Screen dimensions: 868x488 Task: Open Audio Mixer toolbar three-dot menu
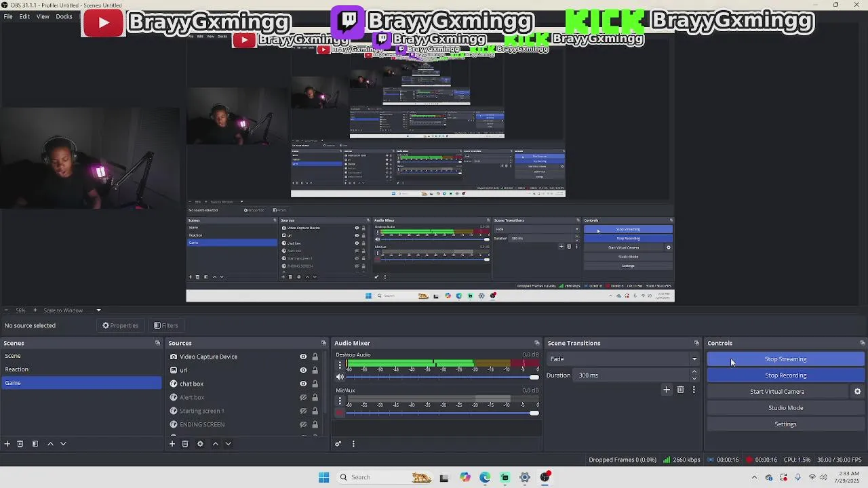tap(353, 444)
